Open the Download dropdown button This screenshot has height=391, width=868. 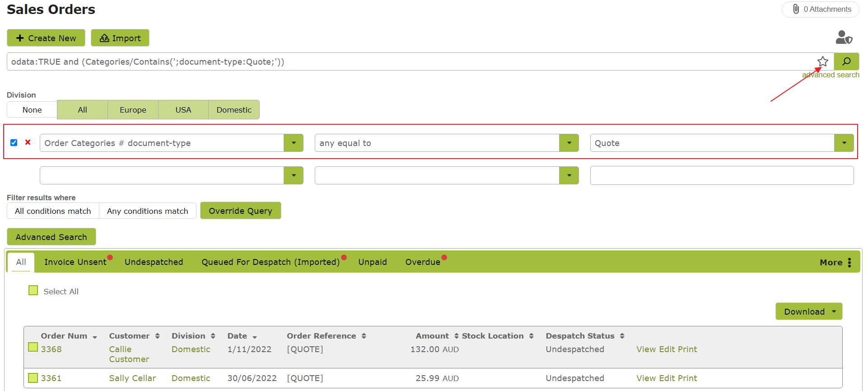809,311
